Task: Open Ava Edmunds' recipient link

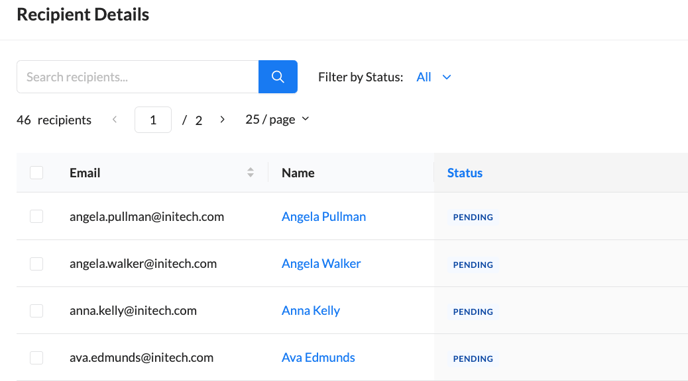Action: (318, 357)
